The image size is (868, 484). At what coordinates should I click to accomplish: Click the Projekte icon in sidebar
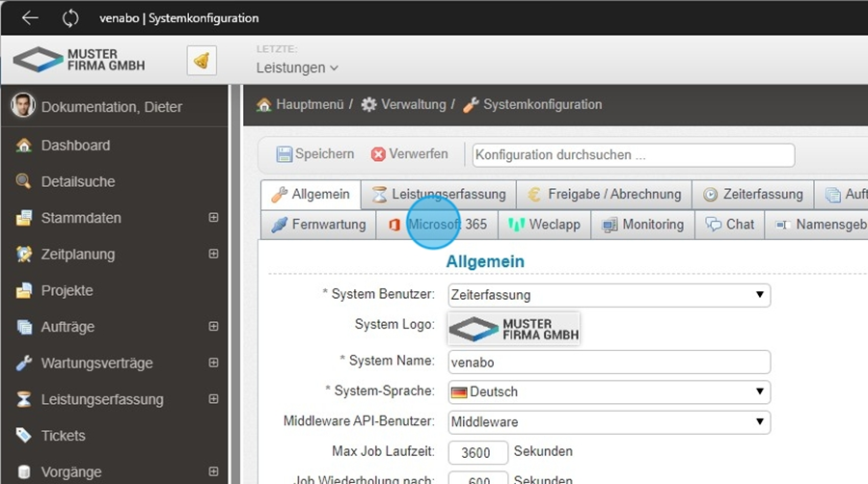click(24, 290)
